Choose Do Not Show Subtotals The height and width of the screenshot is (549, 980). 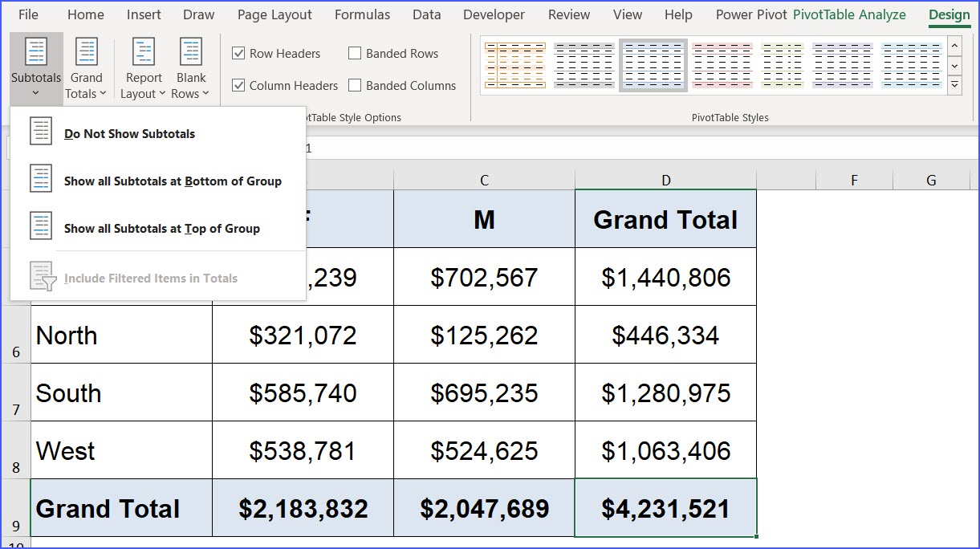pos(158,133)
